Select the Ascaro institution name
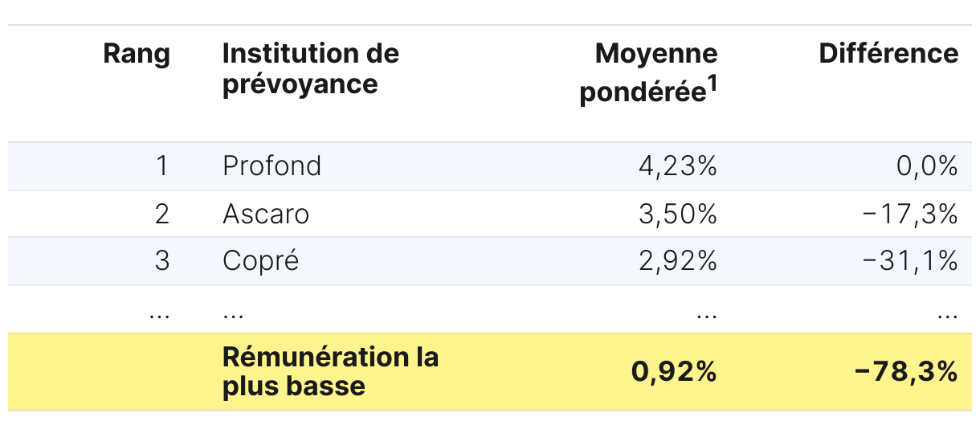 click(266, 214)
